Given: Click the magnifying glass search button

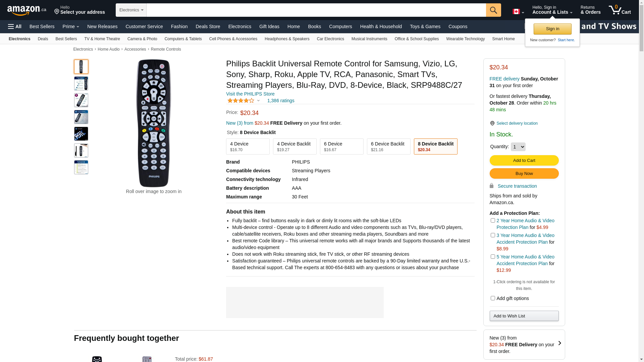Looking at the screenshot, I should point(493,10).
